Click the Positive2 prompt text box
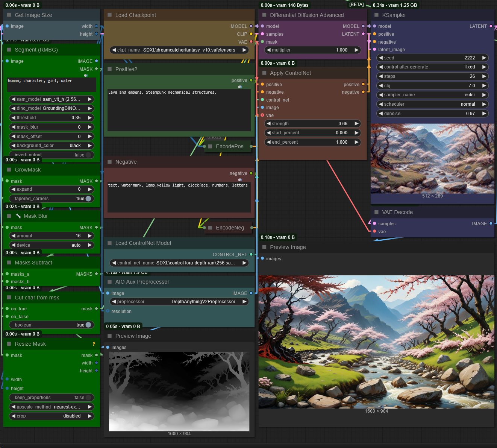The image size is (497, 448). coord(179,110)
